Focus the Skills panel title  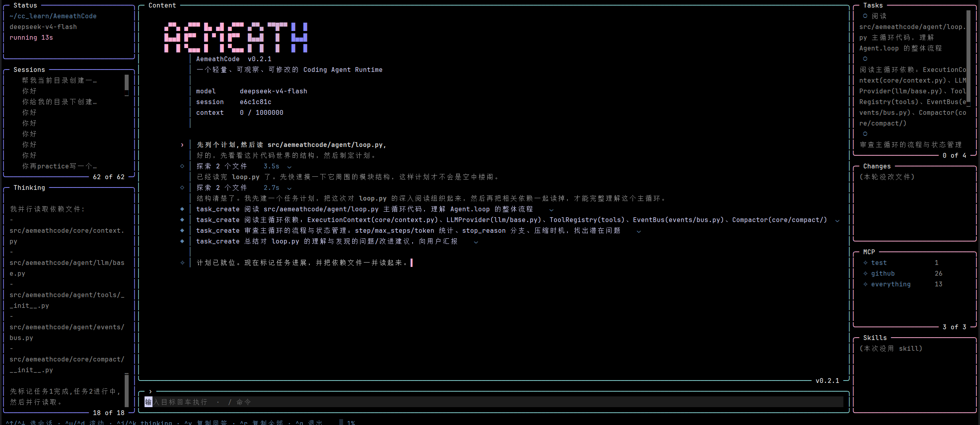point(875,338)
